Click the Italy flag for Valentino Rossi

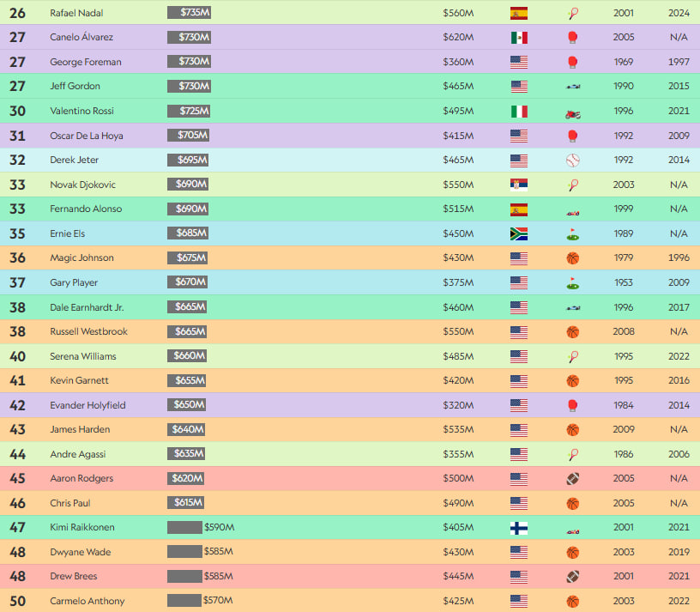click(518, 112)
